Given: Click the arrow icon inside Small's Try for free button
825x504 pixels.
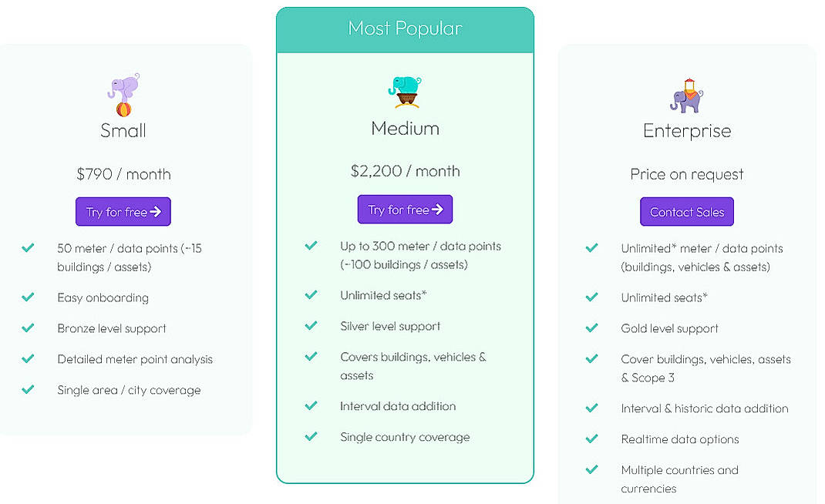Looking at the screenshot, I should [x=156, y=211].
